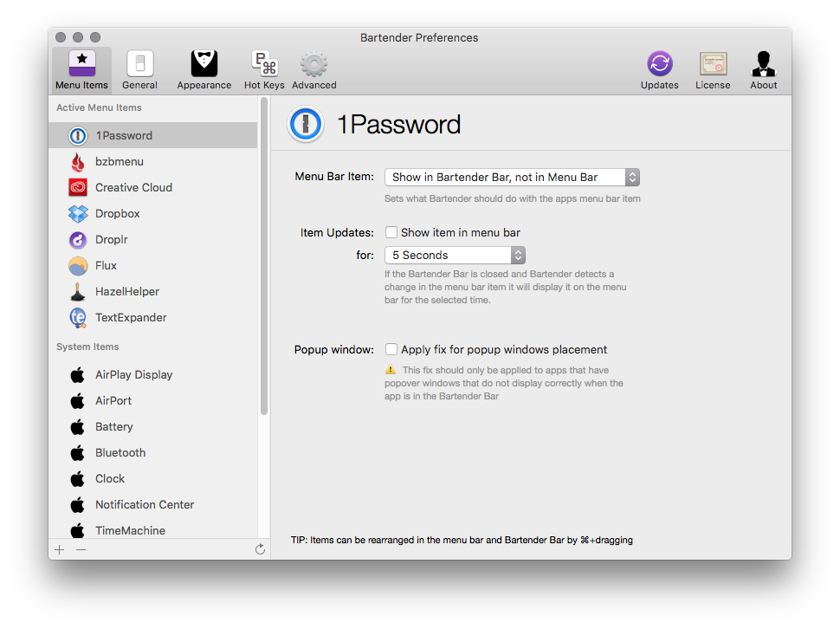Click the HazelHelper broom icon
Viewport: 840px width, 629px height.
click(x=78, y=291)
